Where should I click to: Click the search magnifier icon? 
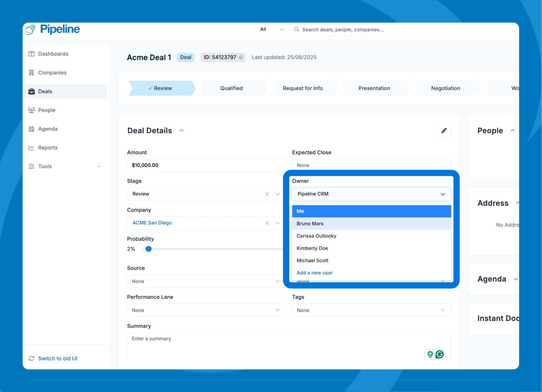[297, 29]
